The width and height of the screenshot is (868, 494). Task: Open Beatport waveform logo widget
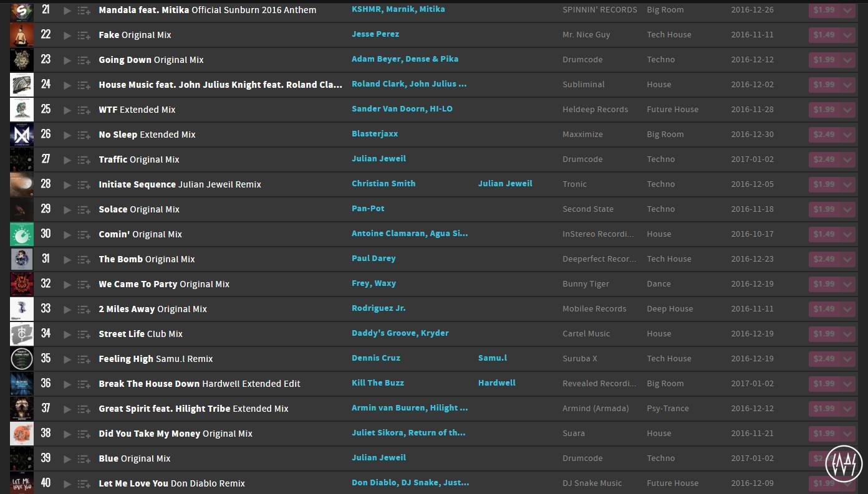(x=844, y=463)
